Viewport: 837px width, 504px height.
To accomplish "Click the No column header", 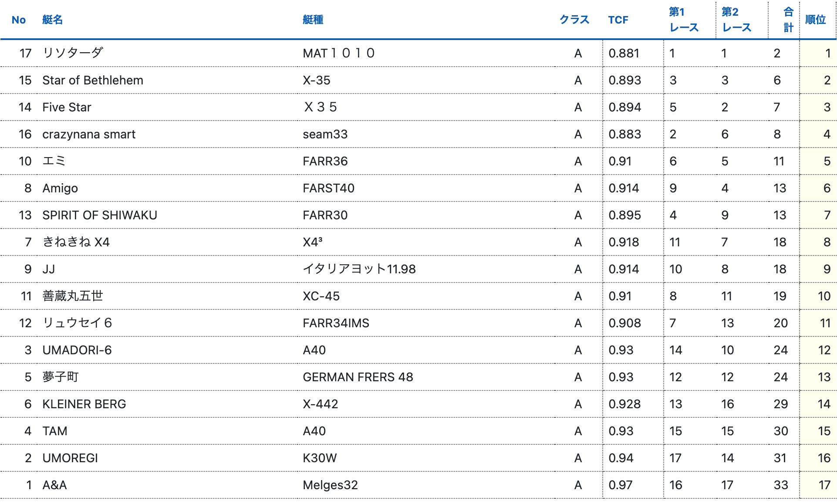I will click(19, 20).
